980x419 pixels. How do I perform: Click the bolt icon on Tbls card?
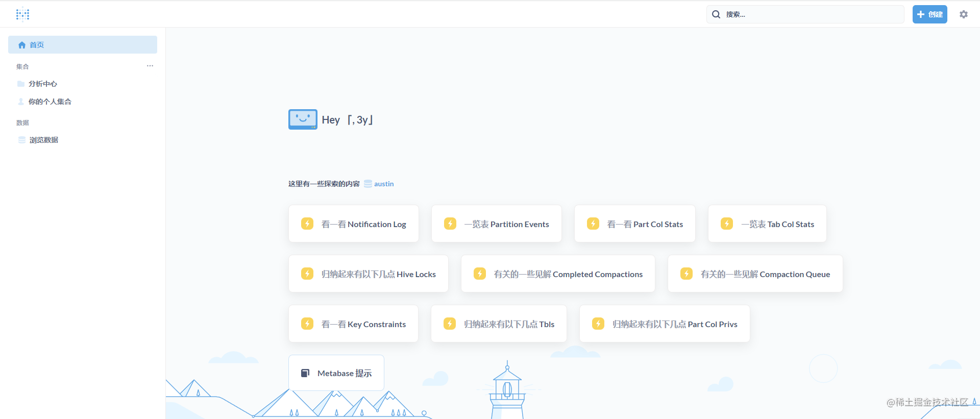pos(450,324)
